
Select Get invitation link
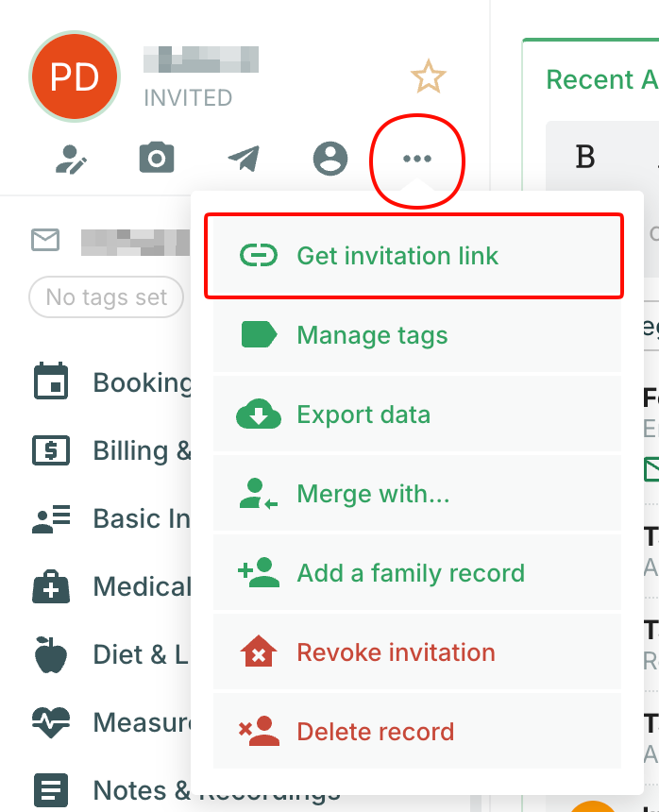click(414, 256)
